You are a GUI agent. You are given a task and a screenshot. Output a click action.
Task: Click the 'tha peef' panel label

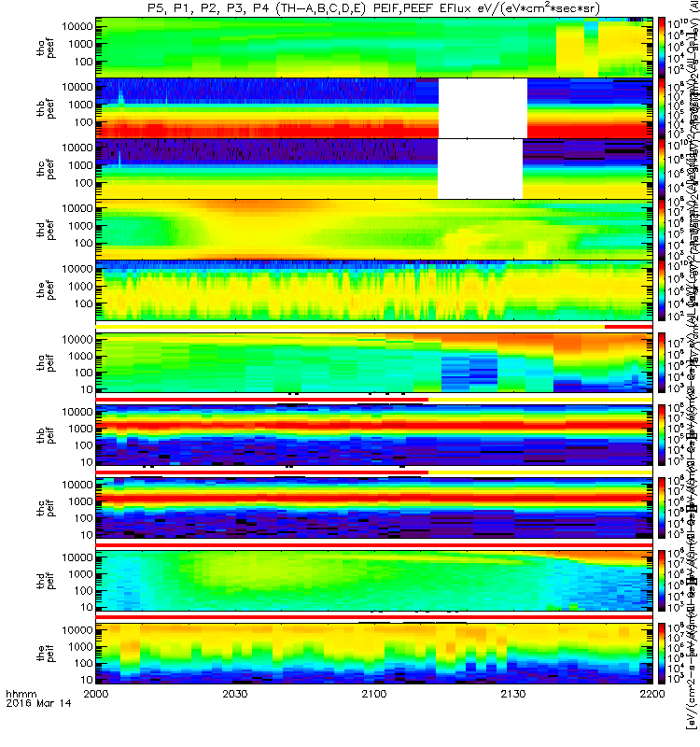(46, 49)
